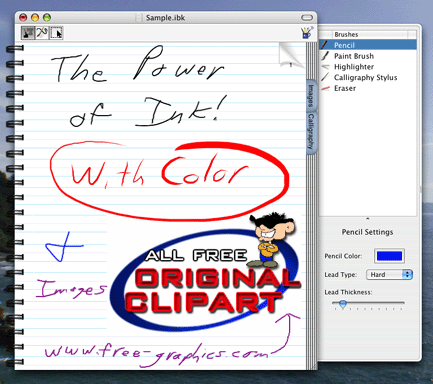Click the pencil cup palette icon
This screenshot has width=433, height=384.
(x=306, y=32)
